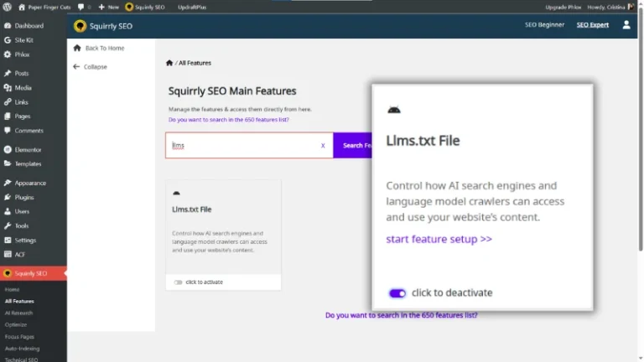Clear the search field with the X
The image size is (644, 362).
[323, 145]
